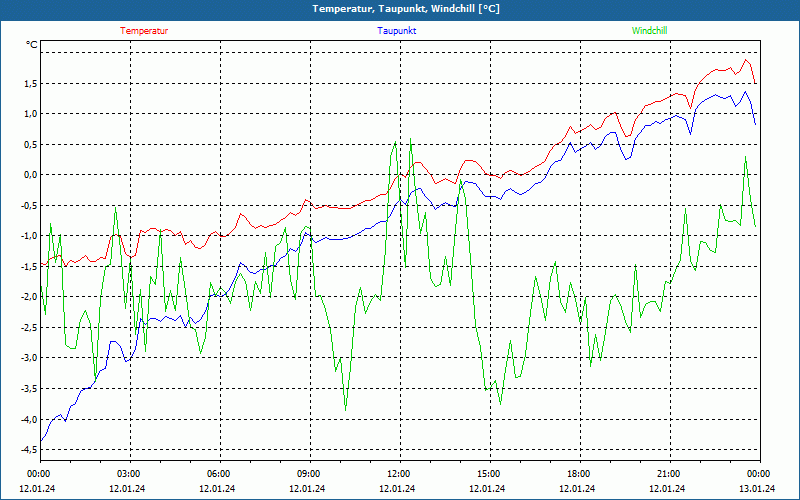
Task: Click the 03:00 time axis label
Action: (x=129, y=474)
